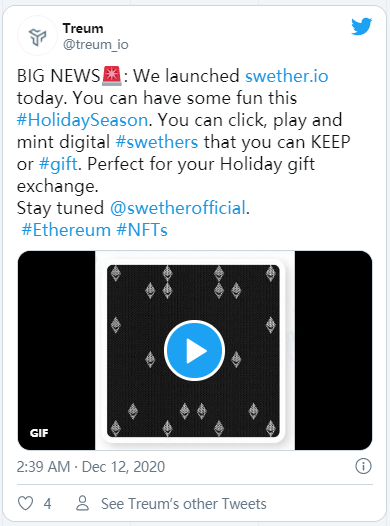
Task: Click See Treum's other Tweets
Action: [184, 504]
